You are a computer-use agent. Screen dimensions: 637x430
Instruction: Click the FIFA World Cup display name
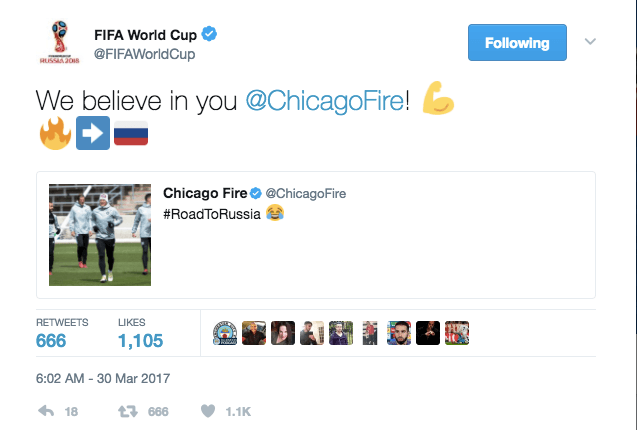pyautogui.click(x=143, y=34)
